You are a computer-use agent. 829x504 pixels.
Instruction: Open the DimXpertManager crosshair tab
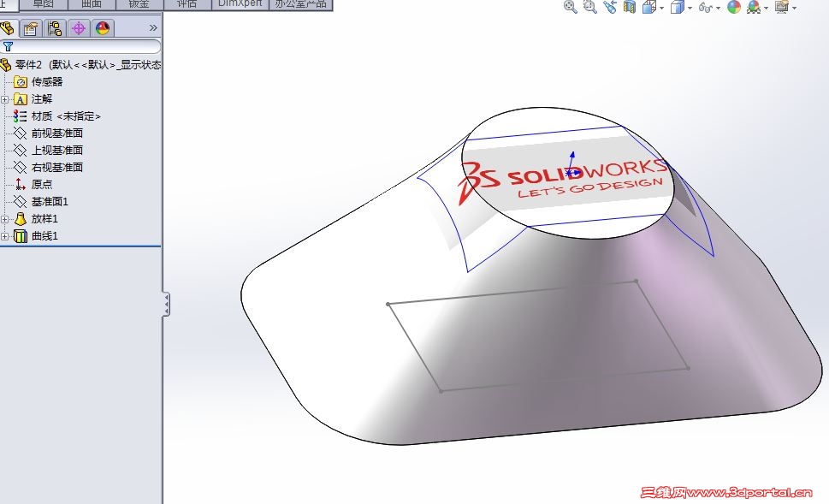click(78, 28)
